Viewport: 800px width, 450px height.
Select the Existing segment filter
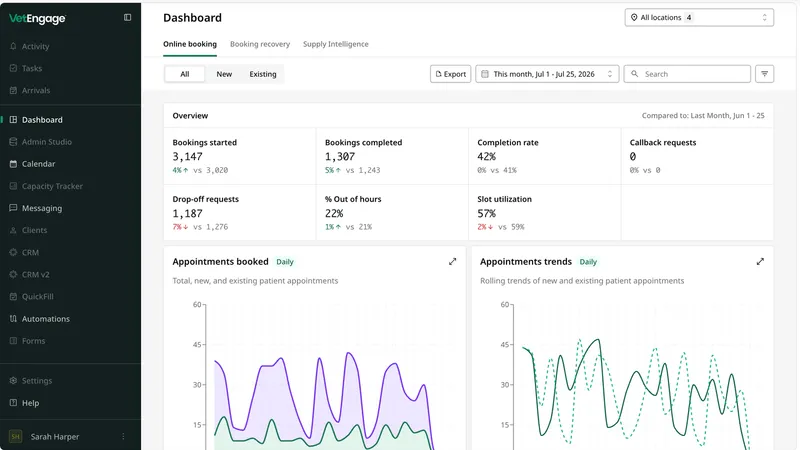(x=263, y=74)
